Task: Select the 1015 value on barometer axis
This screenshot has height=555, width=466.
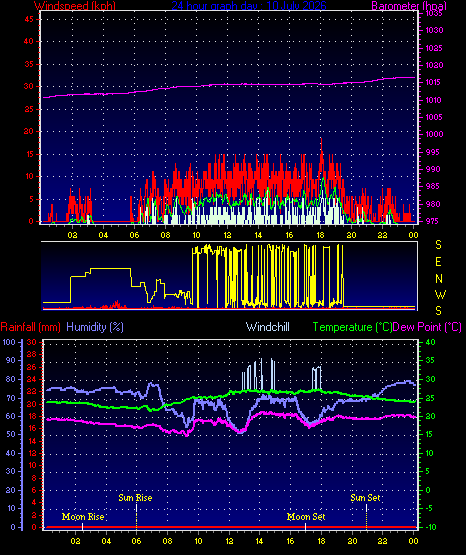Action: coord(434,82)
